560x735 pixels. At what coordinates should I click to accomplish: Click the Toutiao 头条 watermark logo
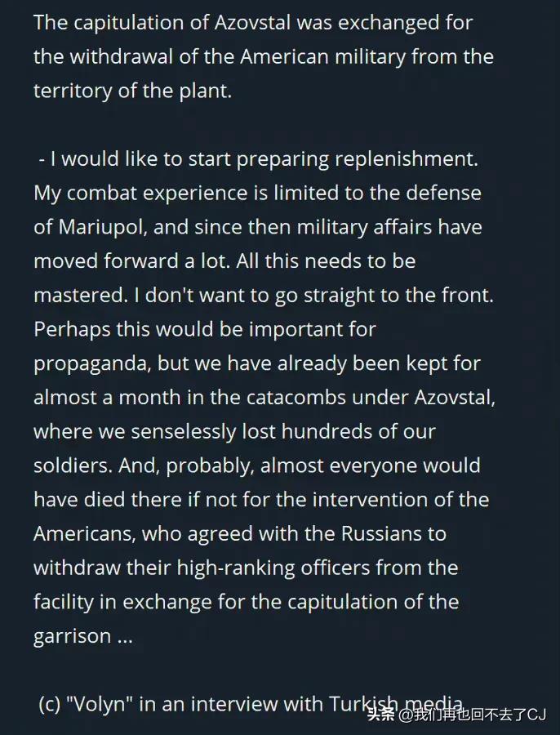tap(381, 715)
